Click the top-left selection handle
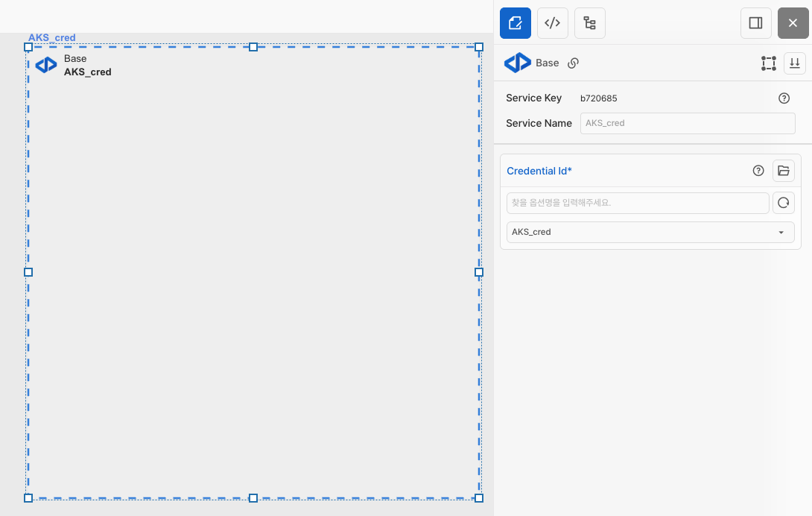Viewport: 812px width, 516px height. pos(28,47)
